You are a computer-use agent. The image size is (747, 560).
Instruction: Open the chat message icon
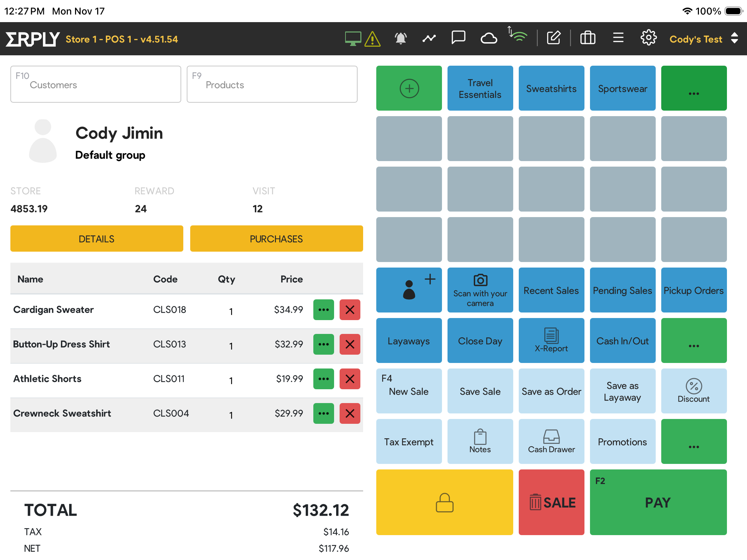[458, 38]
